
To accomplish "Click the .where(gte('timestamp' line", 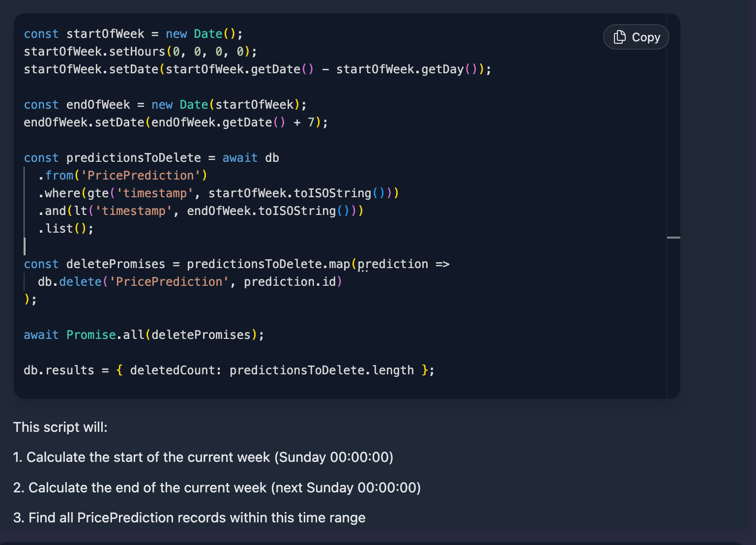I will (218, 193).
